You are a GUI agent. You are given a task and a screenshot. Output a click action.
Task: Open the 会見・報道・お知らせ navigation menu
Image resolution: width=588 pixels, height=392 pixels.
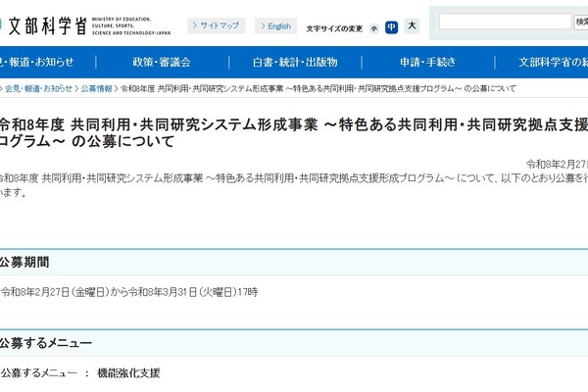(37, 63)
